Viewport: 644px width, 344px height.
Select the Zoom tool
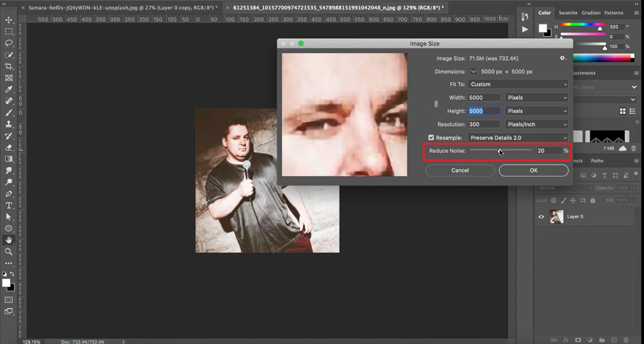click(x=9, y=251)
